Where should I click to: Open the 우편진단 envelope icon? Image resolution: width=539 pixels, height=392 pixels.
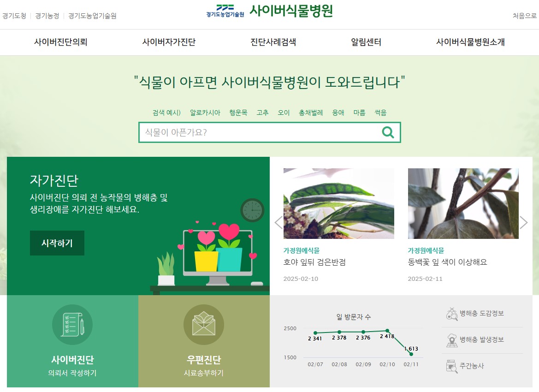204,325
